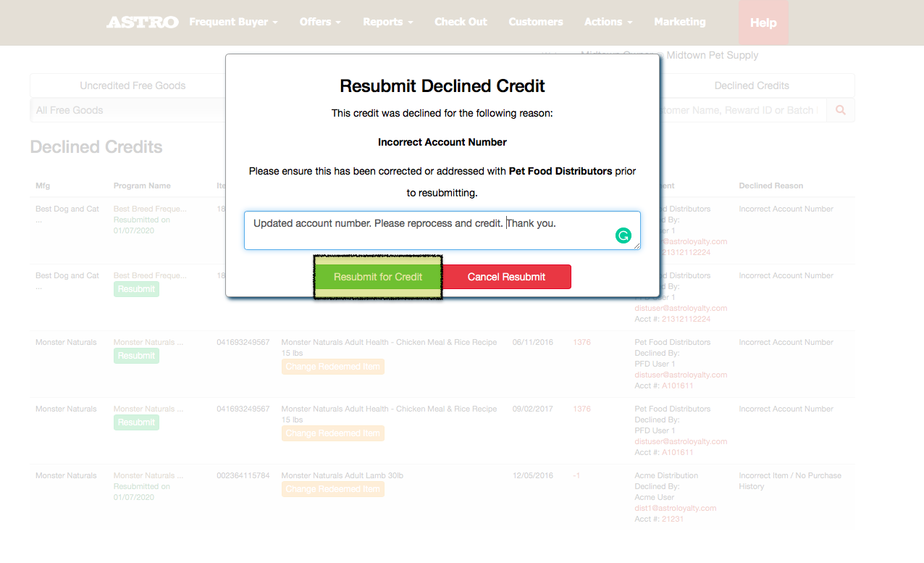The image size is (924, 563).
Task: Click Cancel Resubmit button
Action: pos(506,277)
